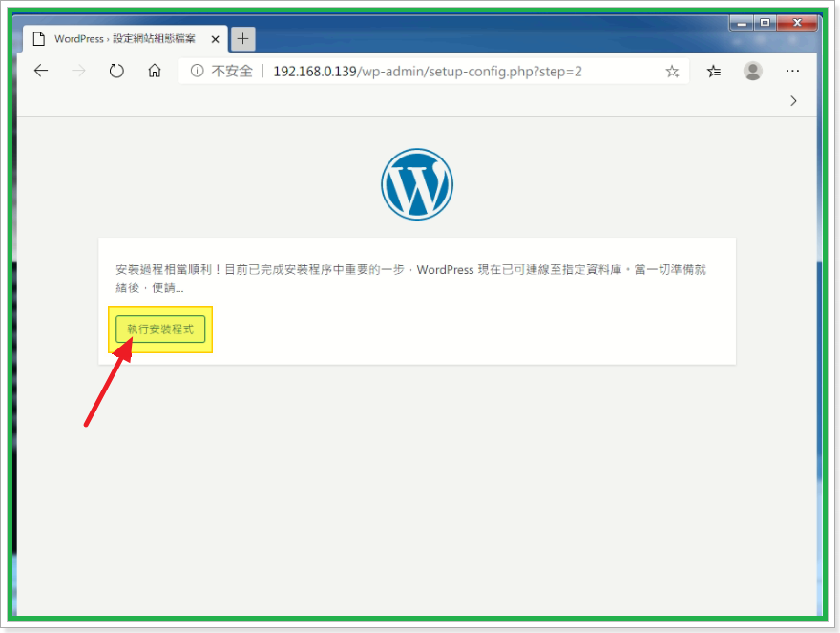
Task: Click the 不安全 security label
Action: pyautogui.click(x=231, y=71)
